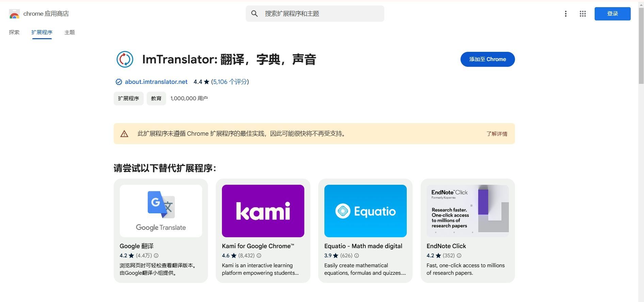Click the 扩展程序 category chip
644x302 pixels.
(x=128, y=99)
